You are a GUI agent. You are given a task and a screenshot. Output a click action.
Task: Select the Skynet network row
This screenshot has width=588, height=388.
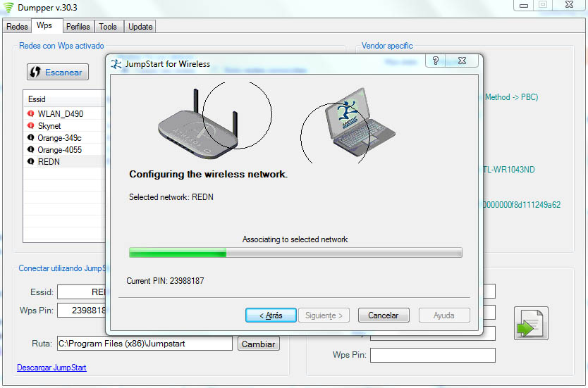(63, 125)
